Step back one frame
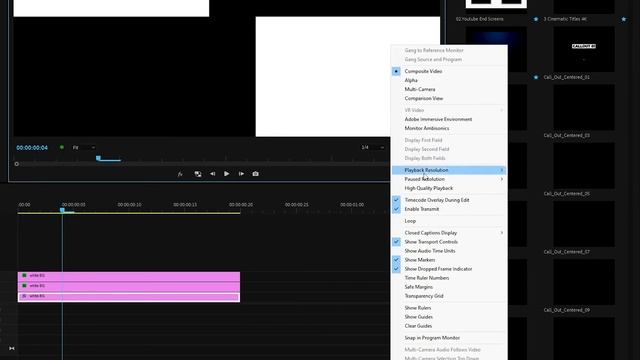Image resolution: width=640 pixels, height=360 pixels. [x=213, y=174]
